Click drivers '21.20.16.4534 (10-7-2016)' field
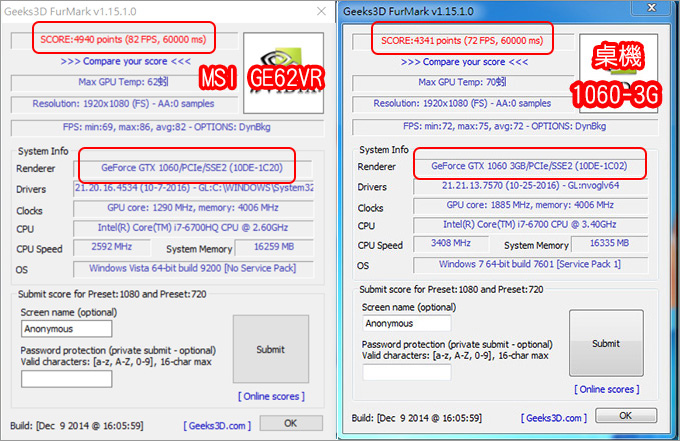The height and width of the screenshot is (441, 680). click(193, 189)
